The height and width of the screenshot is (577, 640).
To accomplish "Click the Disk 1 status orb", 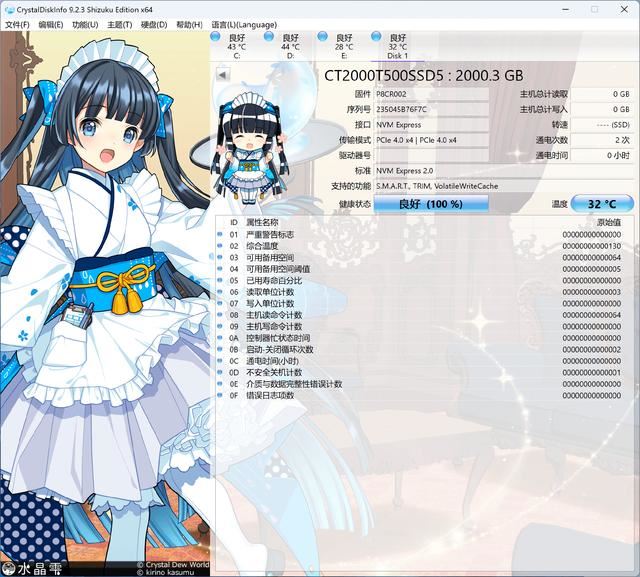I will click(x=377, y=38).
